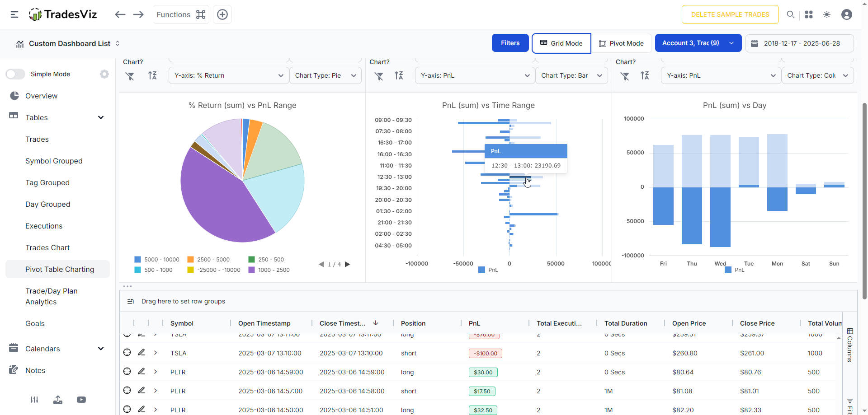Open the date range 2018-12-17 - 2025-06-28 field

[x=799, y=43]
